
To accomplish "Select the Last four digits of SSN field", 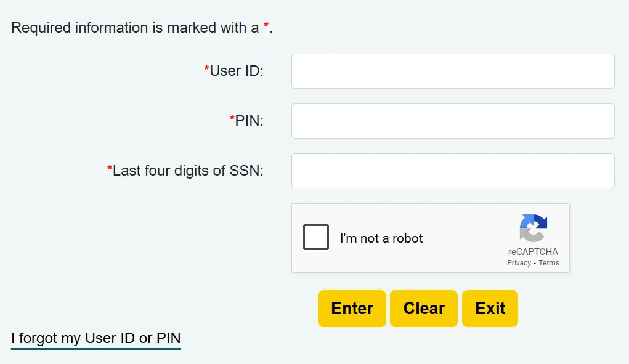I will [453, 171].
